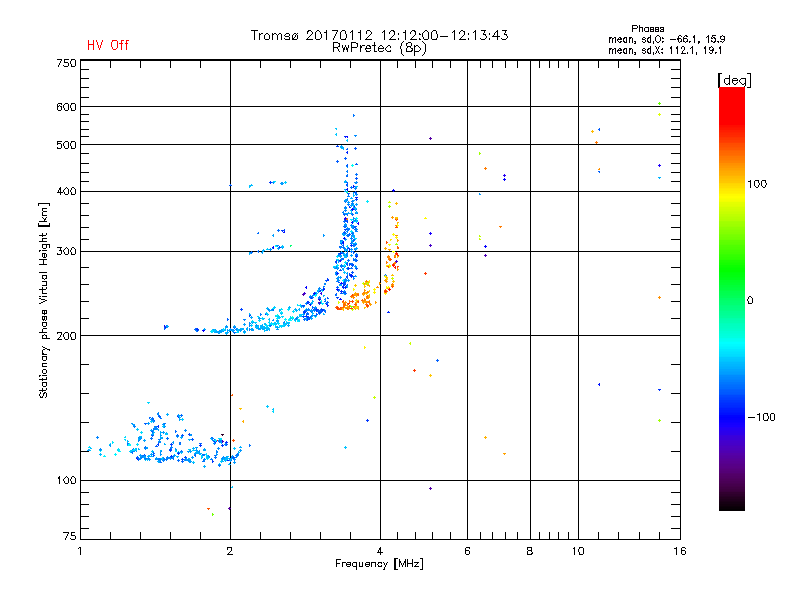Click the red HV Off label

(108, 45)
